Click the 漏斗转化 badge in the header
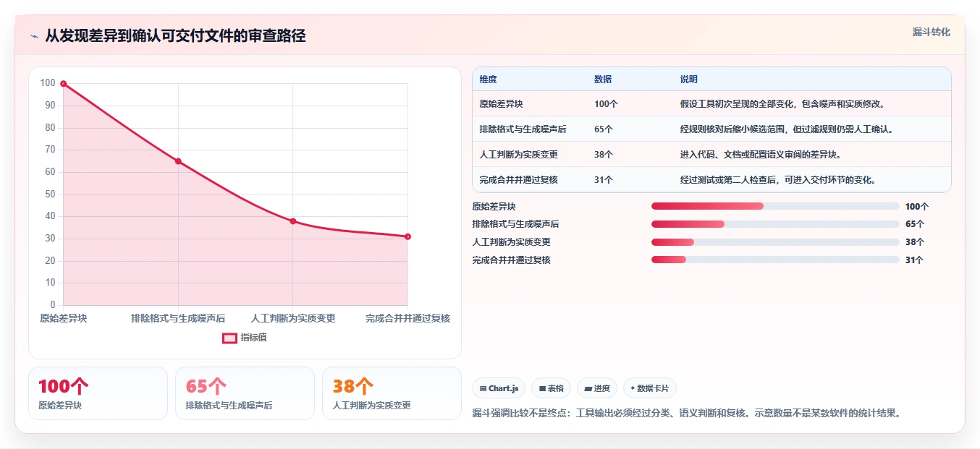 point(931,32)
